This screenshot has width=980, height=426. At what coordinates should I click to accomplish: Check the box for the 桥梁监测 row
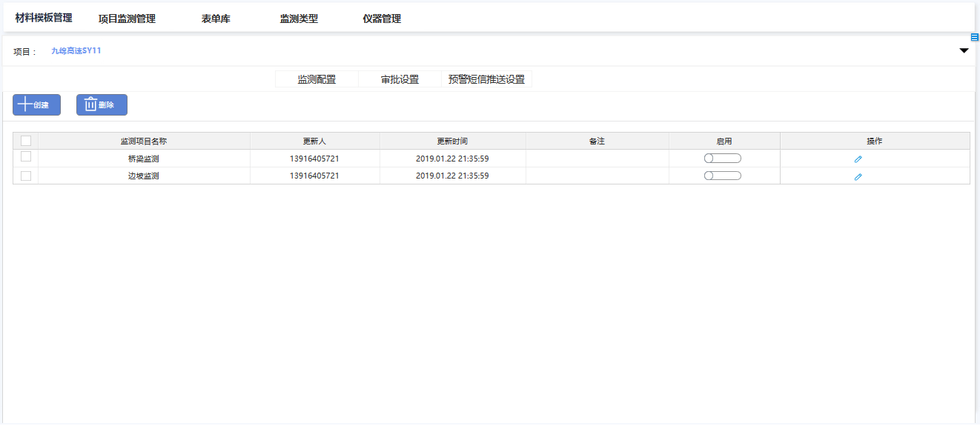click(x=26, y=157)
